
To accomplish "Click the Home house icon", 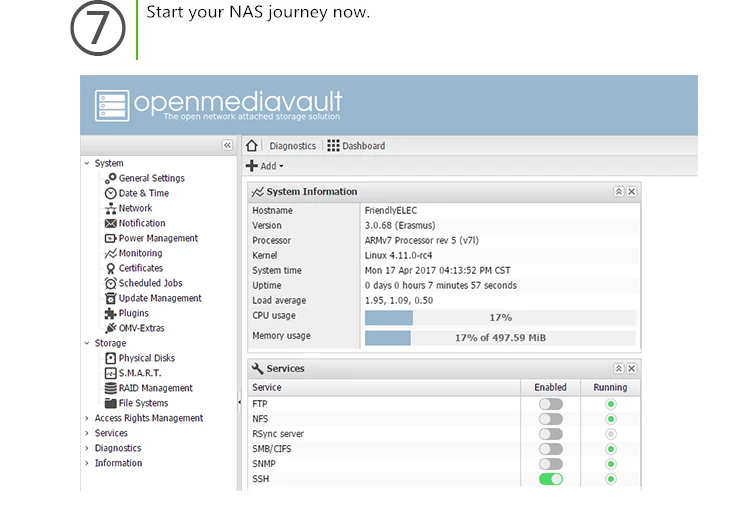I will [x=252, y=146].
